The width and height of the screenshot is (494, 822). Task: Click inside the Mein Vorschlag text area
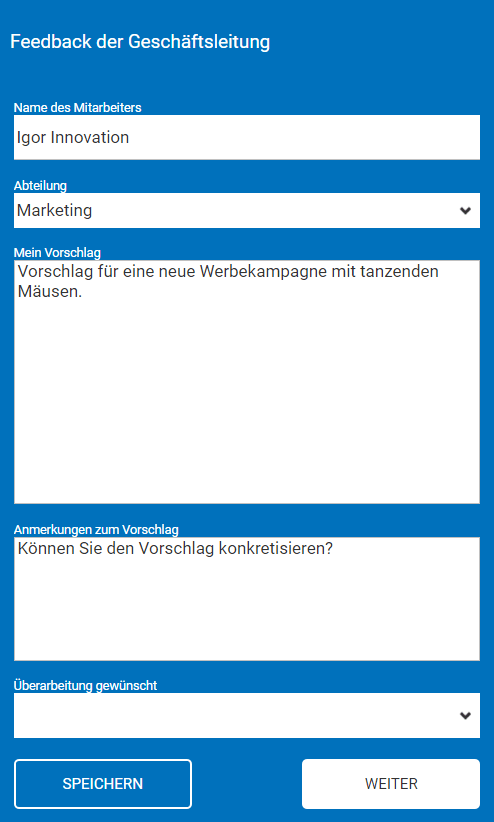pyautogui.click(x=246, y=382)
